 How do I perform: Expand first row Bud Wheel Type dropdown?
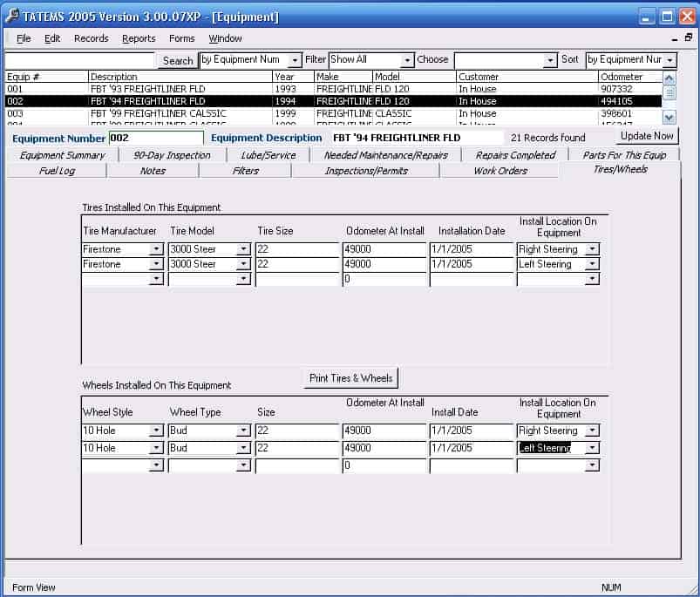tap(243, 431)
